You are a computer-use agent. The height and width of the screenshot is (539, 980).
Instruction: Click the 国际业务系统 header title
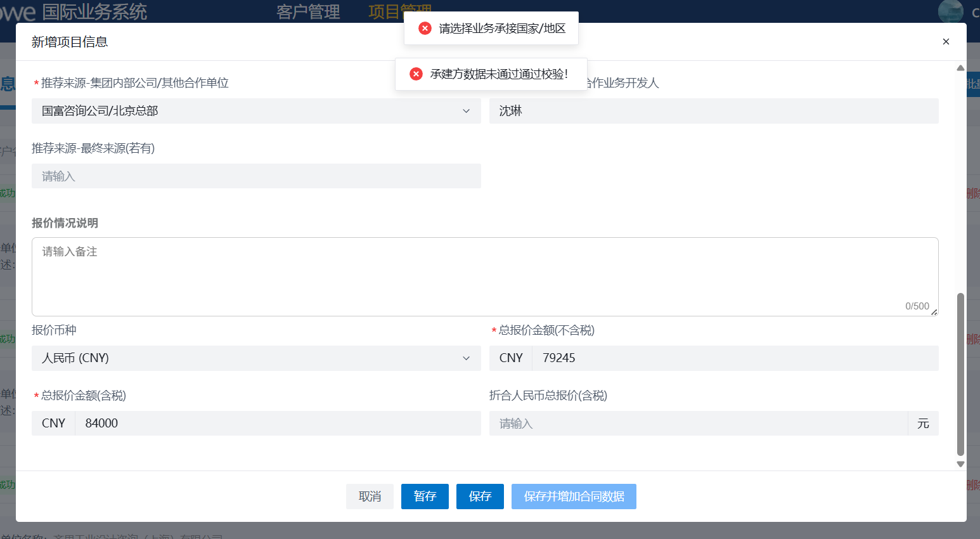point(94,11)
